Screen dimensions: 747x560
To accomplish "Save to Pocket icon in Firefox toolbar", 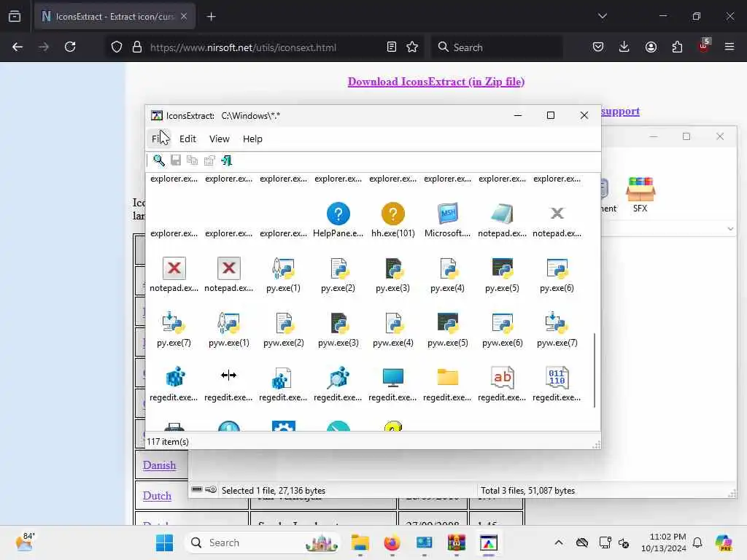I will [x=598, y=47].
